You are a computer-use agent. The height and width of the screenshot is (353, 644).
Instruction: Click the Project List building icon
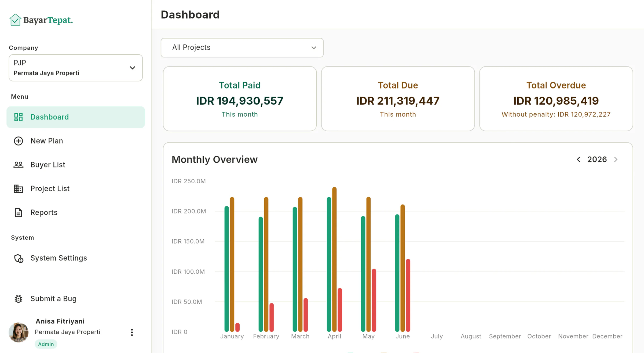tap(18, 189)
